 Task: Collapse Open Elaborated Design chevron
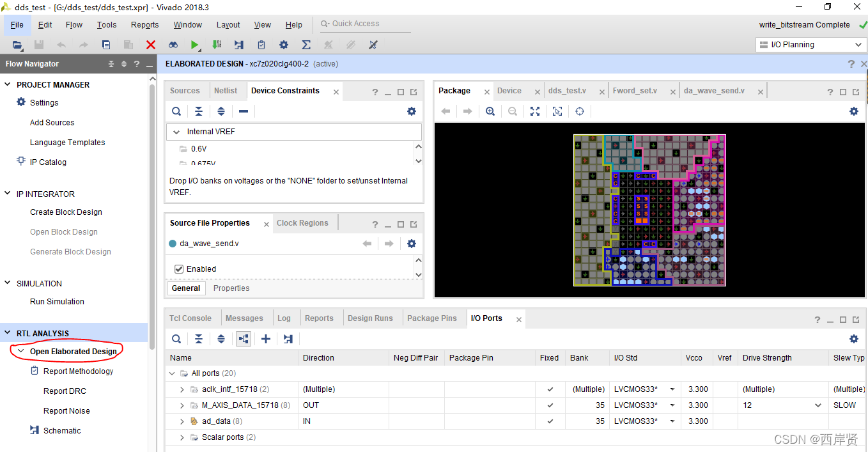pyautogui.click(x=21, y=352)
